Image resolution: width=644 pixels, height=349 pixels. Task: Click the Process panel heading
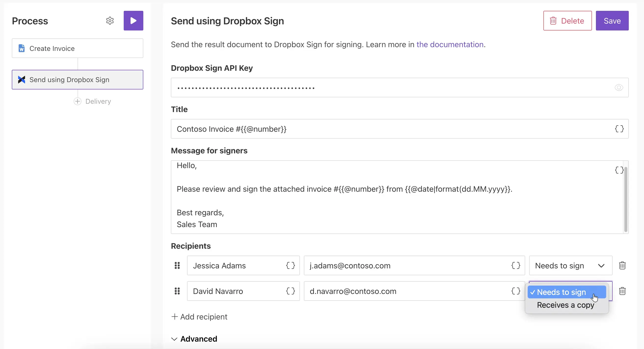(30, 21)
